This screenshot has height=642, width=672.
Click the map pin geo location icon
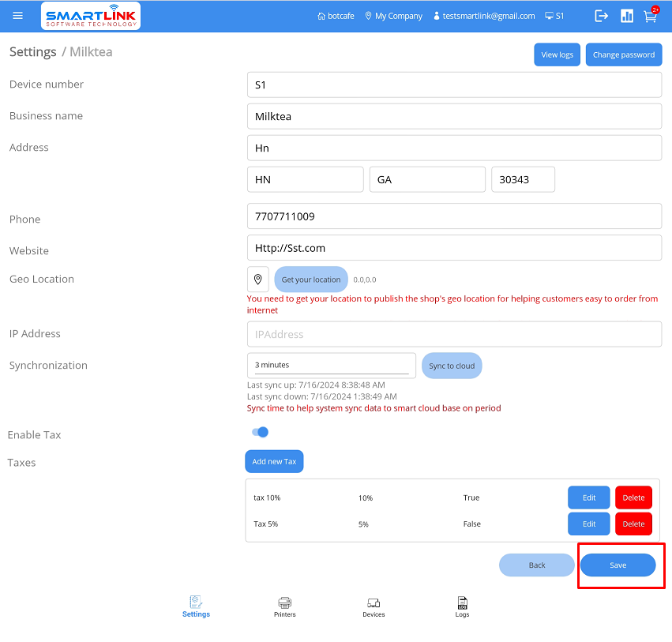coord(258,280)
